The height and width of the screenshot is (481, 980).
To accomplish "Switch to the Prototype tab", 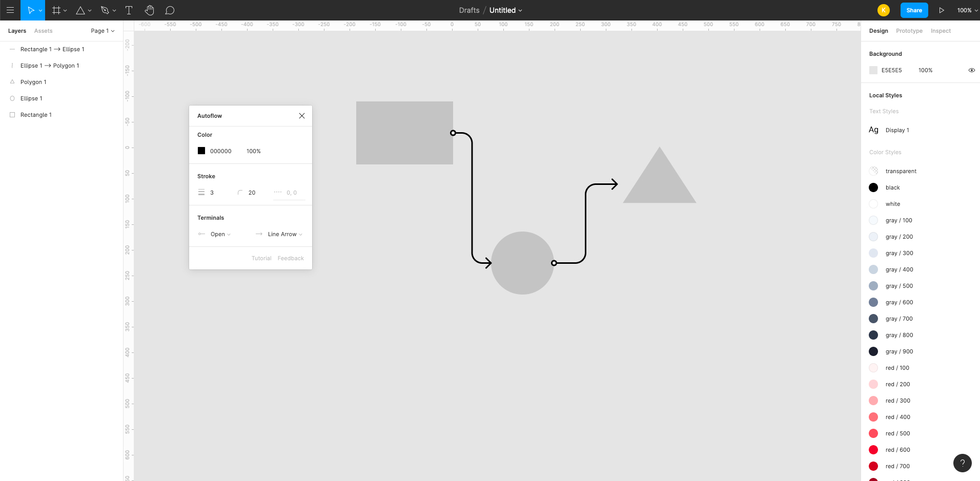I will (909, 31).
